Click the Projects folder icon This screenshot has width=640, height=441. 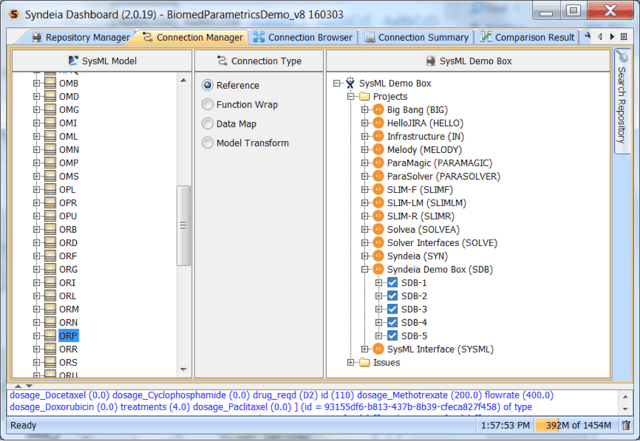click(364, 97)
